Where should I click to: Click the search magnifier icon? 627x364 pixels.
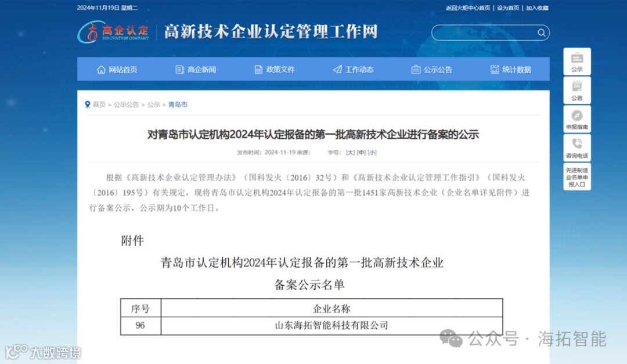point(541,33)
